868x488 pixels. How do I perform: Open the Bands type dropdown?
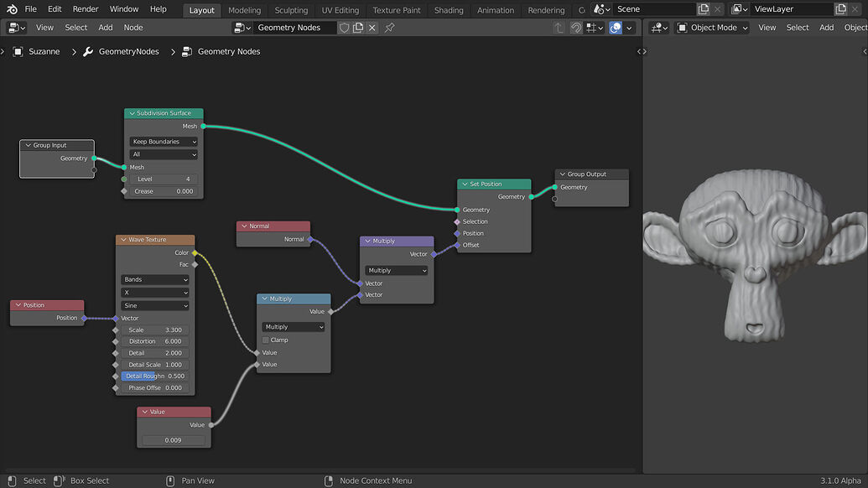[155, 280]
